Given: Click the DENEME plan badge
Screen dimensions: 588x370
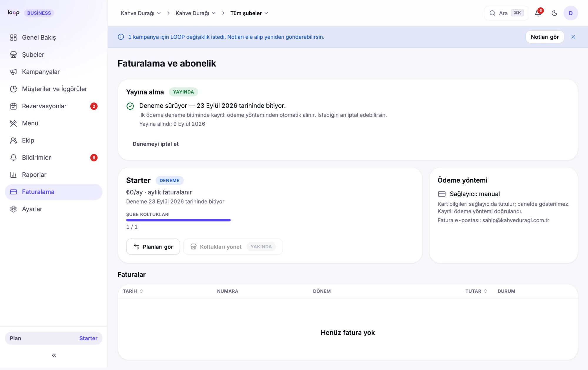Looking at the screenshot, I should [x=169, y=180].
